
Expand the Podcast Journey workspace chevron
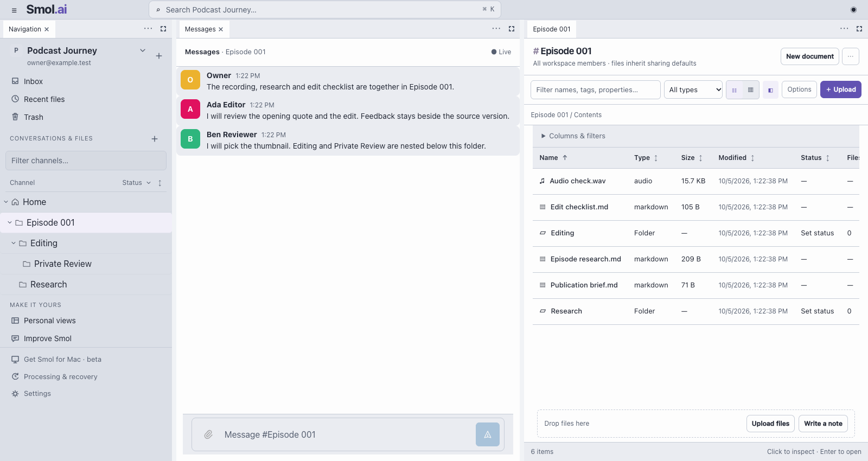(x=143, y=50)
